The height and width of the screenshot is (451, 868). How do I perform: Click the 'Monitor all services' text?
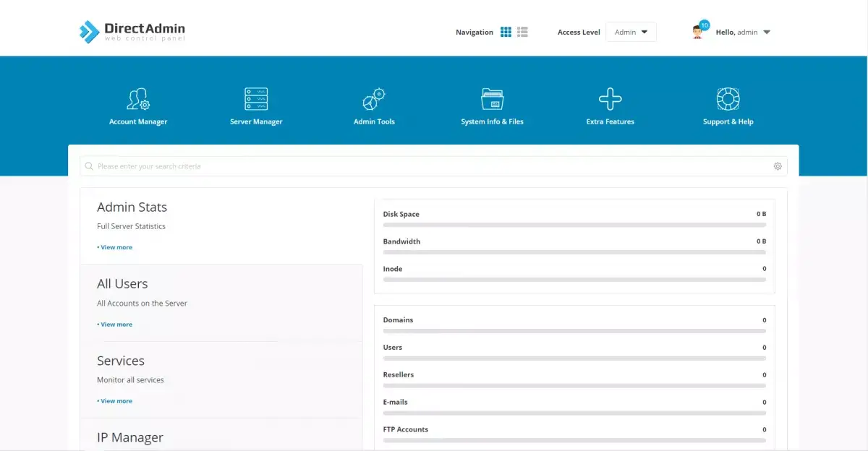[x=130, y=380]
